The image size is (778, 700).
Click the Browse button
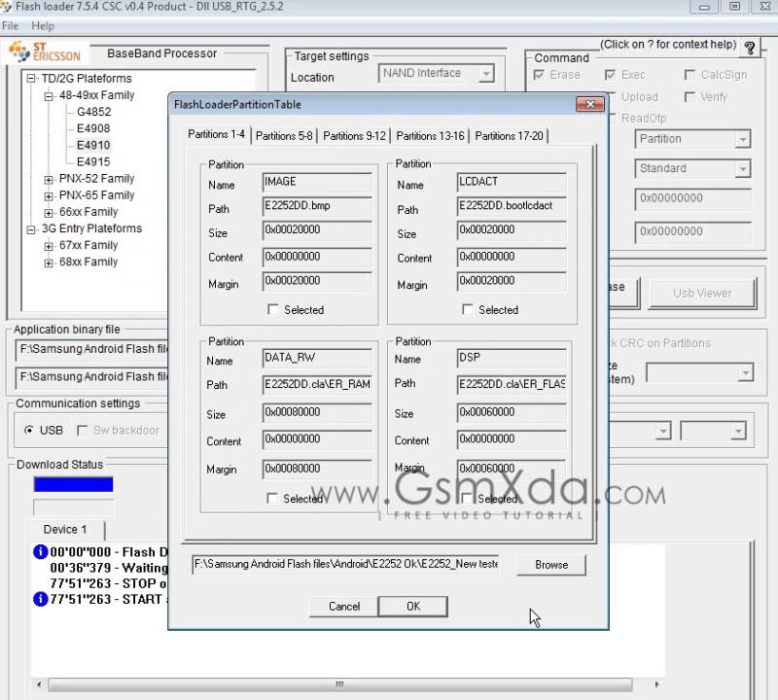click(551, 565)
